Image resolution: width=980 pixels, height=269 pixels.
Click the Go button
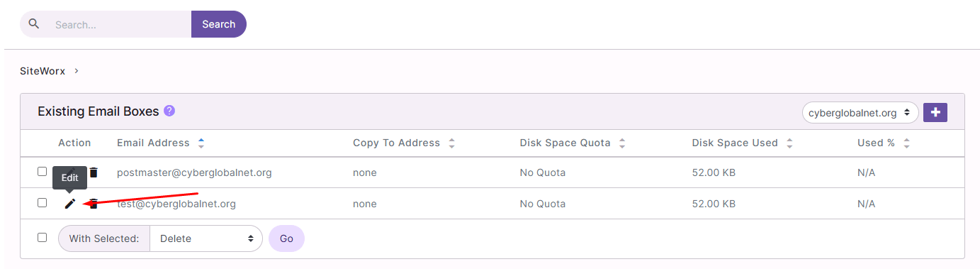pyautogui.click(x=286, y=238)
